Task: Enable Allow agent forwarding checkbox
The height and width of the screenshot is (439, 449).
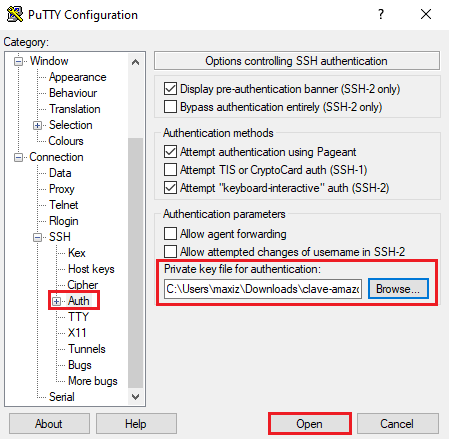Action: click(170, 234)
